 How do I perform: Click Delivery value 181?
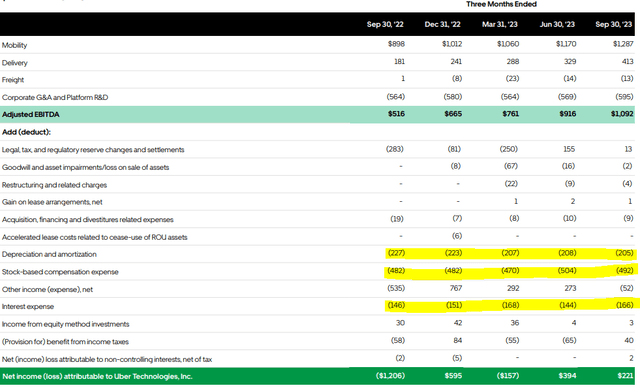tap(400, 61)
